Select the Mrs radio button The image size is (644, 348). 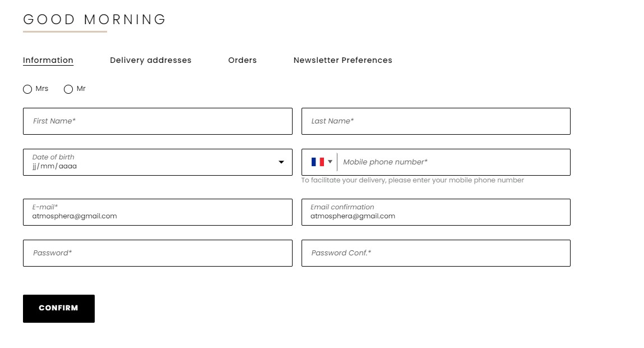click(27, 89)
